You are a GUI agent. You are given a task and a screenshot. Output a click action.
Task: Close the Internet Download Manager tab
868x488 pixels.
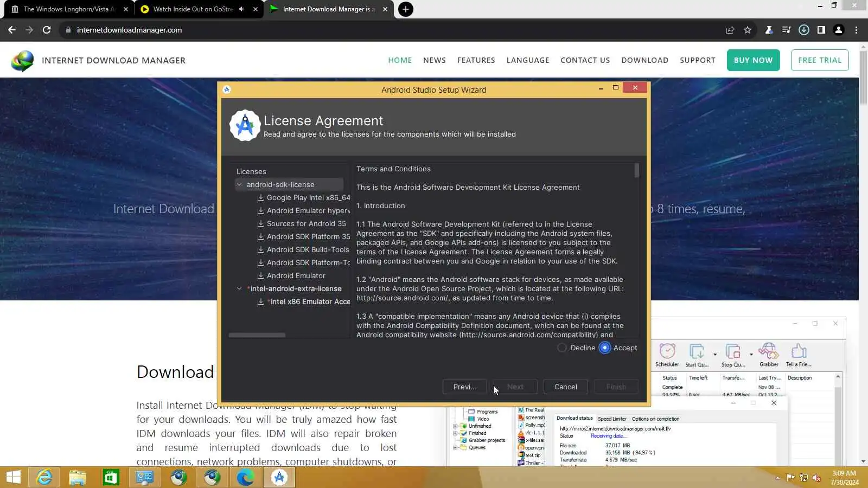[x=385, y=9]
